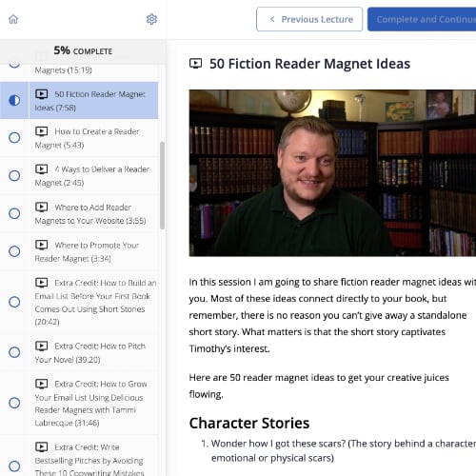Mark Write Bestselling Pitches lecture circle

[14, 466]
